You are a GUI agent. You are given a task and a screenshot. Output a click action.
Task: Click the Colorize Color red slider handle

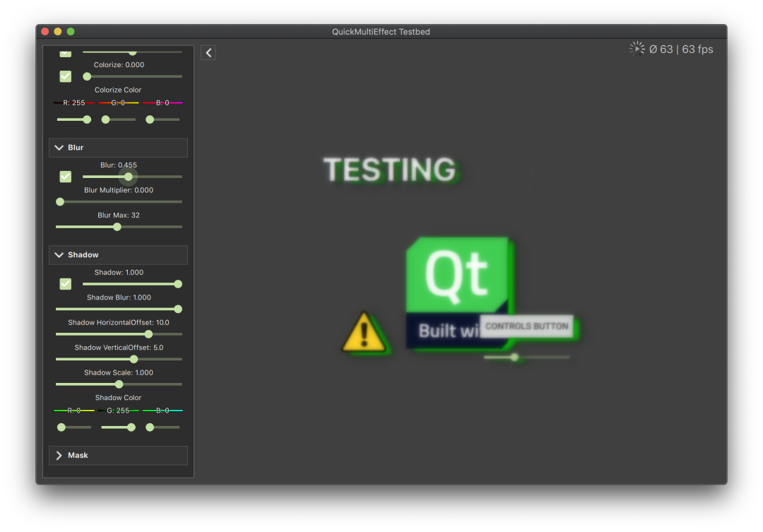tap(87, 119)
